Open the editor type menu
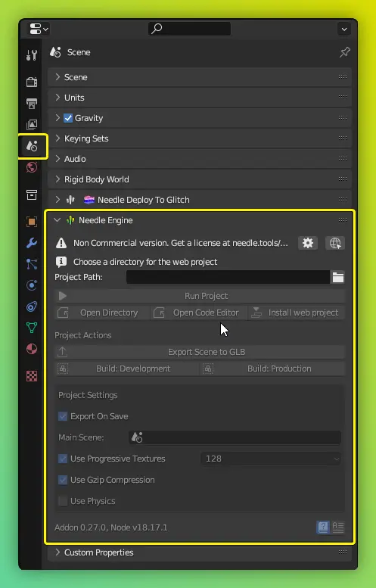The height and width of the screenshot is (588, 376). click(x=39, y=29)
